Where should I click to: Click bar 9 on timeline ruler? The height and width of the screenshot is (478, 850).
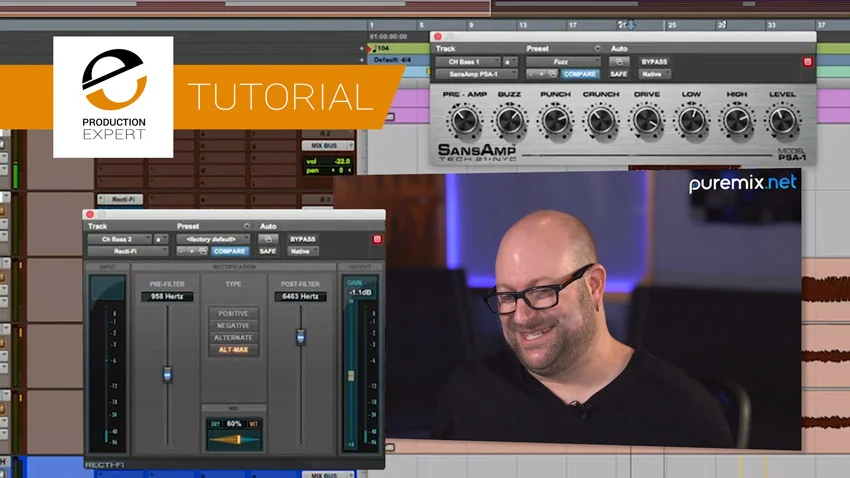coord(471,25)
